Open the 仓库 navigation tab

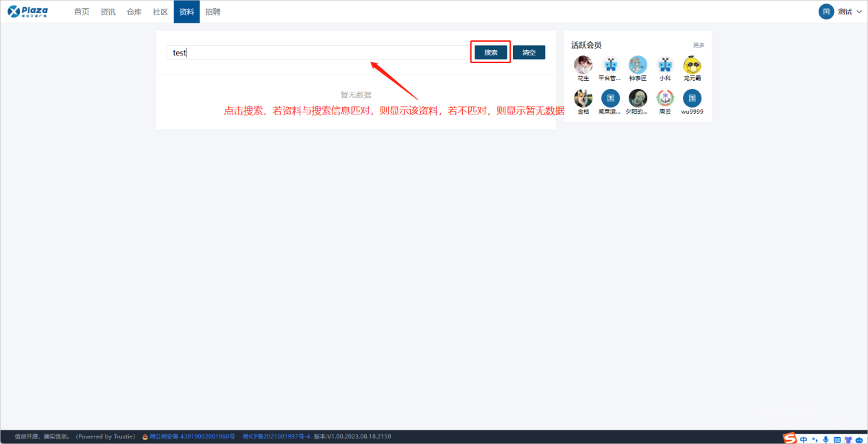point(134,12)
